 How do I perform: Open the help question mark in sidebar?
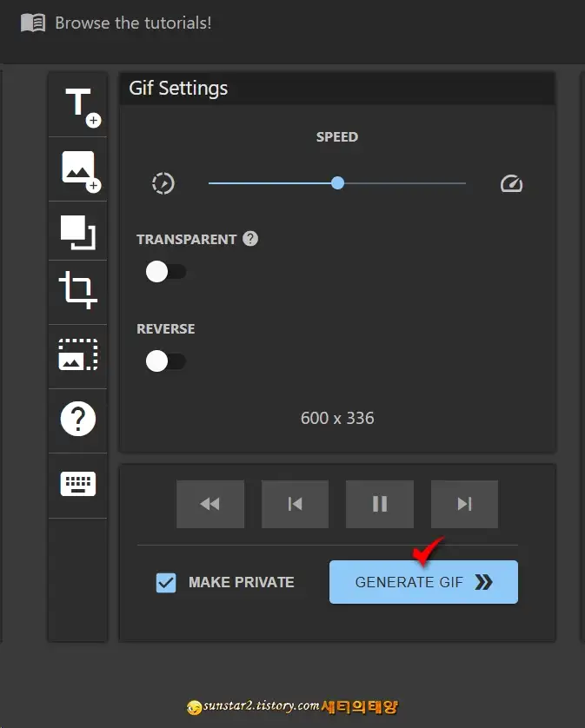click(x=78, y=419)
